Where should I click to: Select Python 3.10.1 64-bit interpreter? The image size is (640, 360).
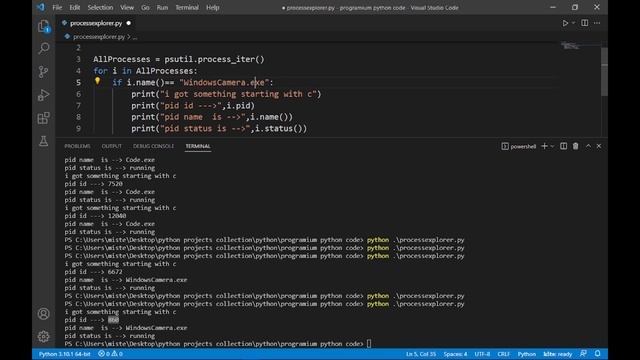click(x=64, y=354)
